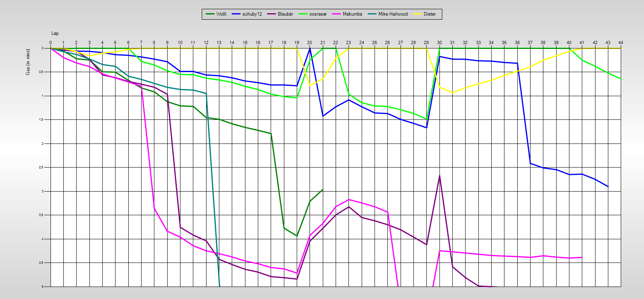Click lap number 44 on the axis

click(621, 42)
